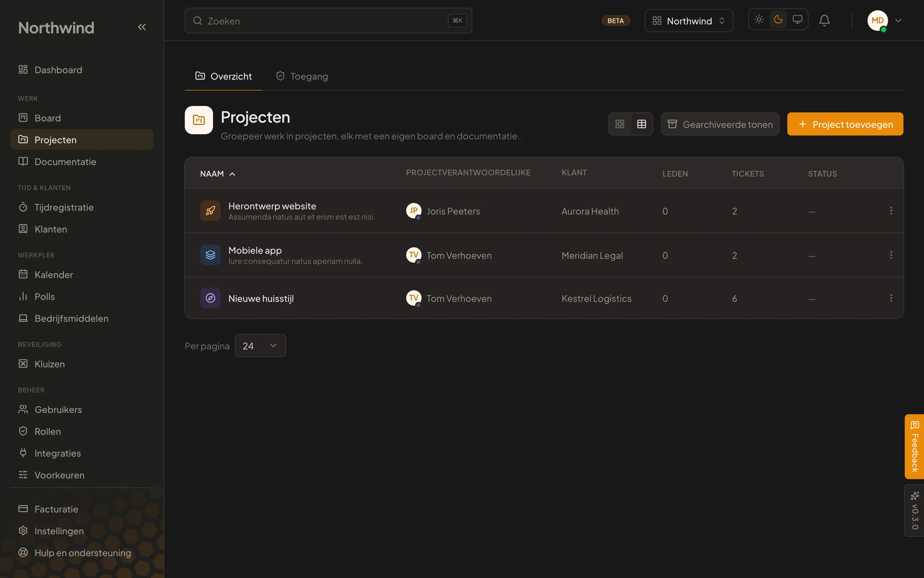Screen dimensions: 924x578
Task: Switch to grid card view
Action: point(620,124)
